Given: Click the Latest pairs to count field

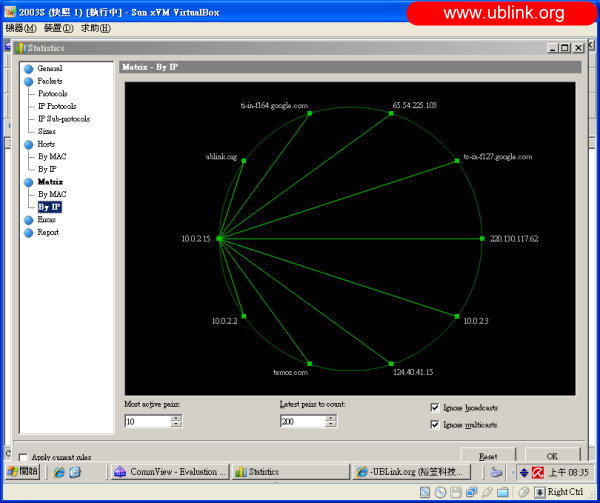Looking at the screenshot, I should [x=303, y=422].
